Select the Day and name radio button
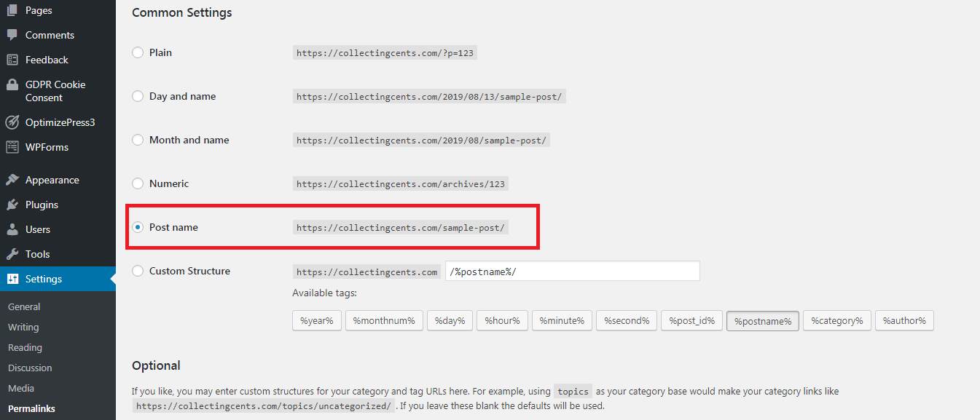The height and width of the screenshot is (420, 980). click(138, 96)
